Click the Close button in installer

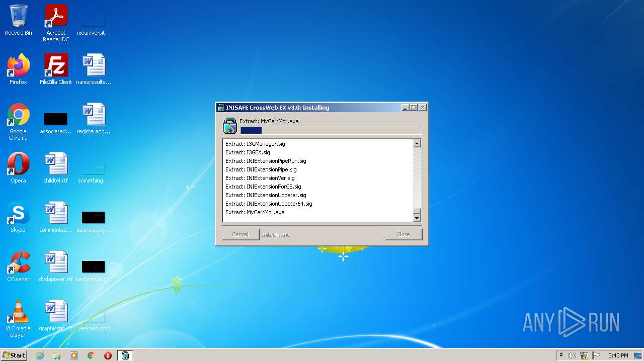(x=403, y=234)
